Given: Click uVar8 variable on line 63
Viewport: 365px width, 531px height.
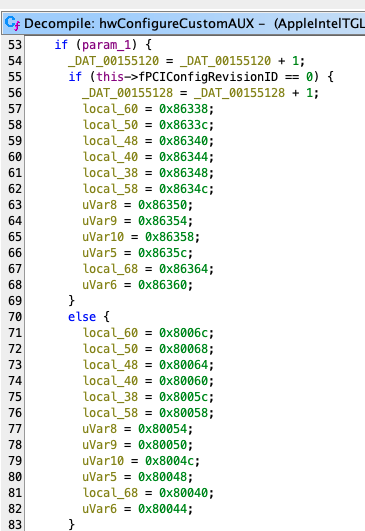Looking at the screenshot, I should tap(100, 205).
